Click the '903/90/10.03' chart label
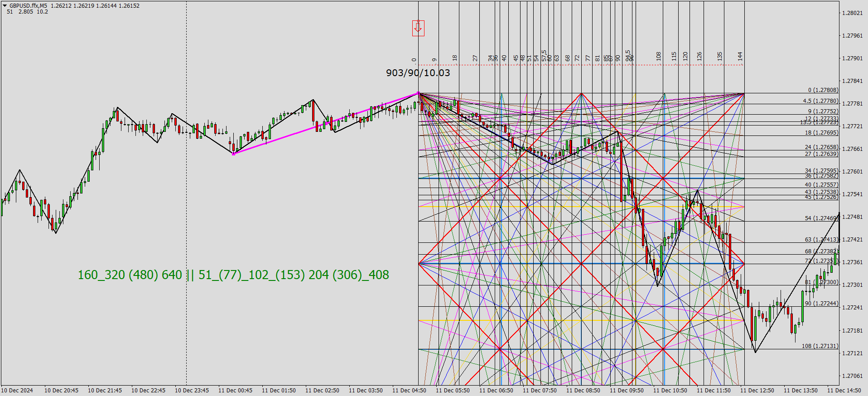Screen dimensions: 868x396 (418, 73)
